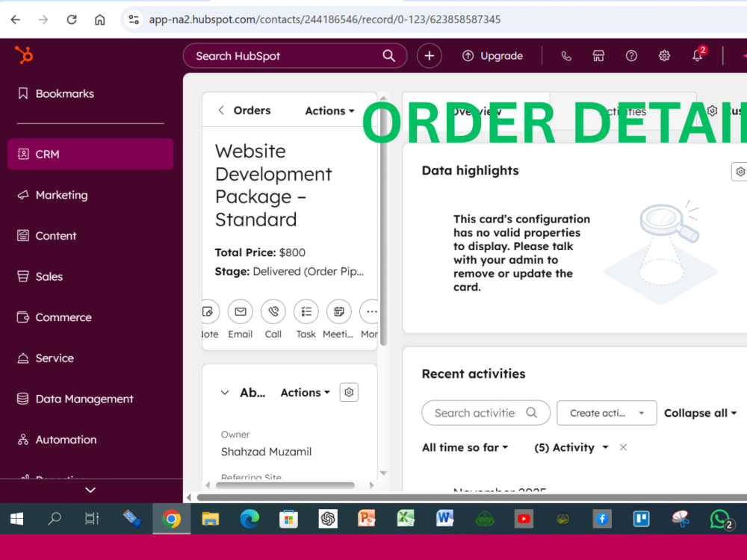Open the About section Actions dropdown
Screen dimensions: 747x560
pos(305,393)
